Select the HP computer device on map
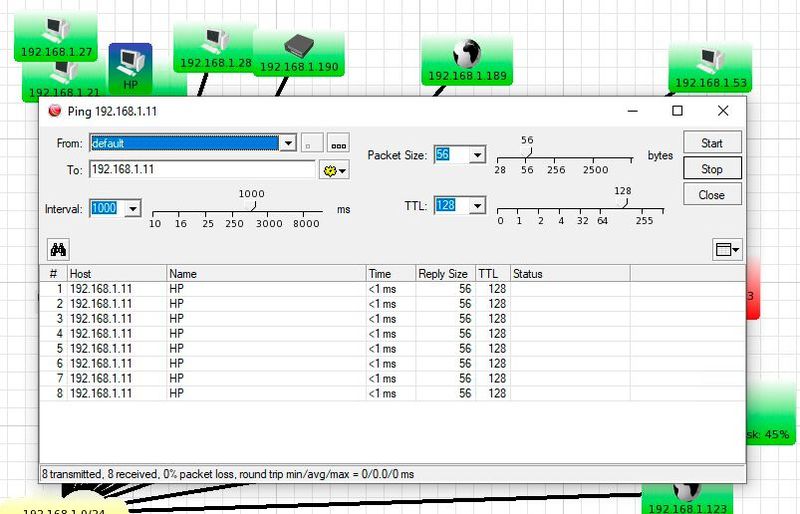The height and width of the screenshot is (514, 800). 130,68
